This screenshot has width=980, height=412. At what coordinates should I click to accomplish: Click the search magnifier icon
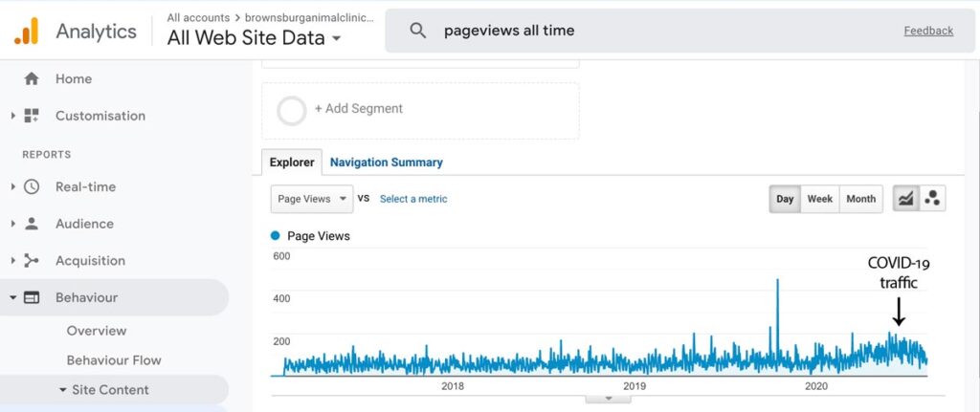tap(418, 31)
